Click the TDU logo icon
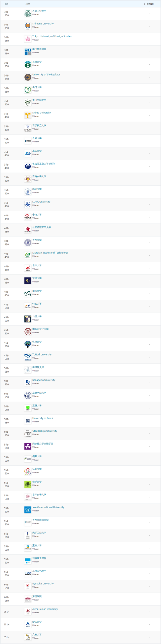 pyautogui.click(x=28, y=574)
